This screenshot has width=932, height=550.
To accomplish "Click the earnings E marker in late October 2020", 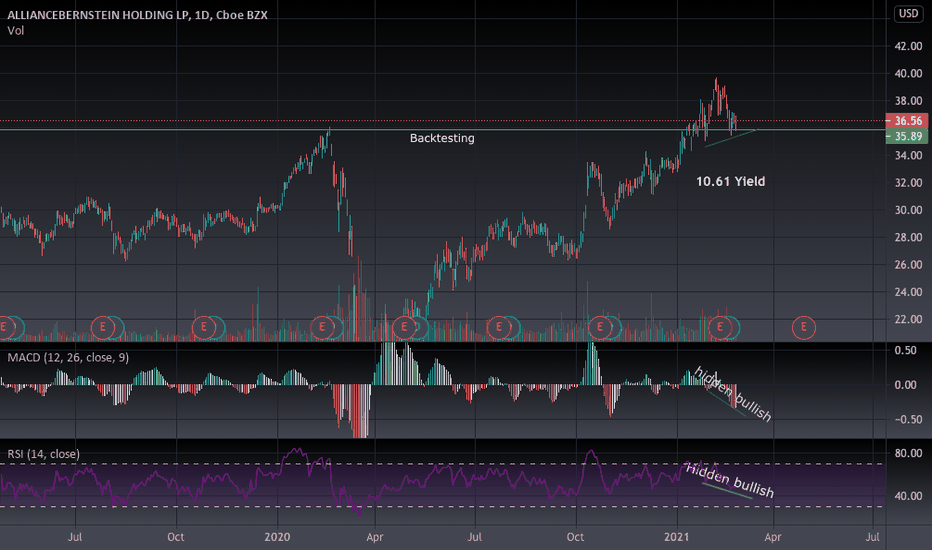I will pyautogui.click(x=599, y=328).
